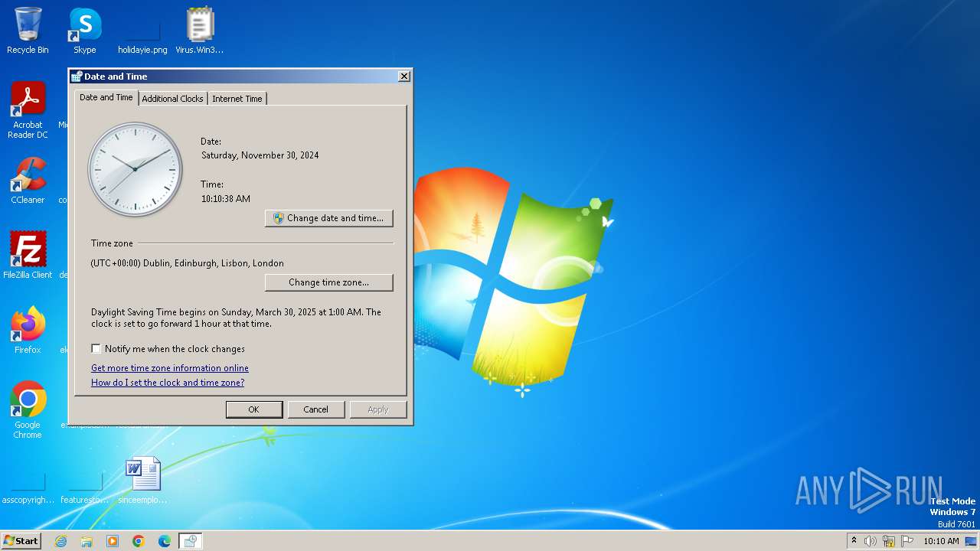Image resolution: width=980 pixels, height=551 pixels.
Task: Select the asscopyrigh... desktop file
Action: [x=28, y=487]
